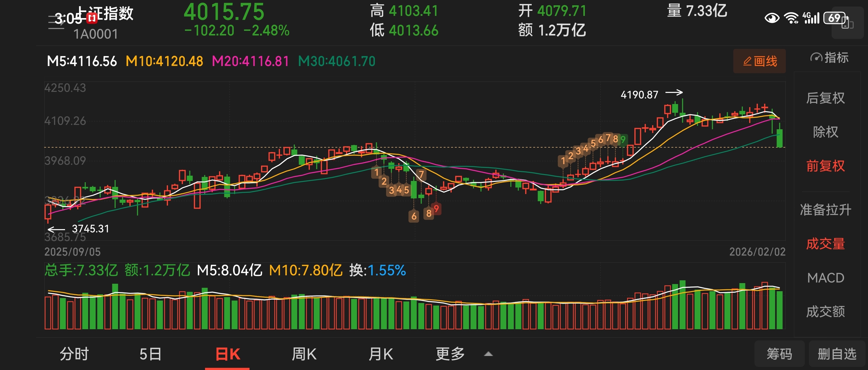868x370 pixels.
Task: Switch sub-chart to MACD indicator
Action: [x=825, y=278]
